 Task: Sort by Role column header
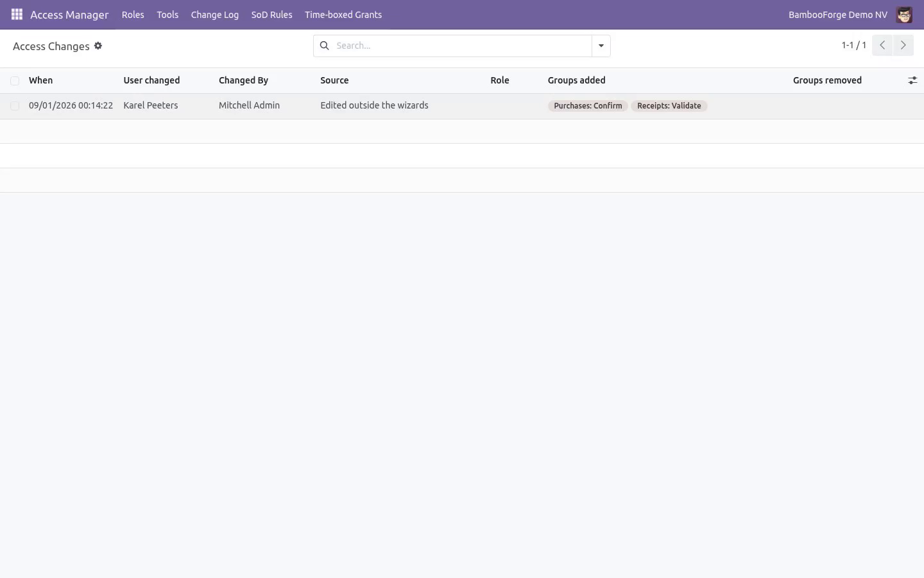[x=500, y=80]
